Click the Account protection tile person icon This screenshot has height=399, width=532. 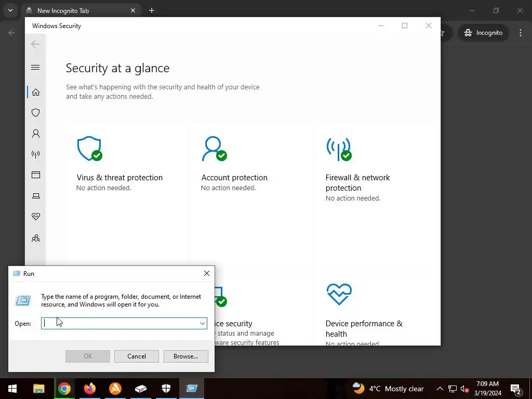pyautogui.click(x=214, y=149)
